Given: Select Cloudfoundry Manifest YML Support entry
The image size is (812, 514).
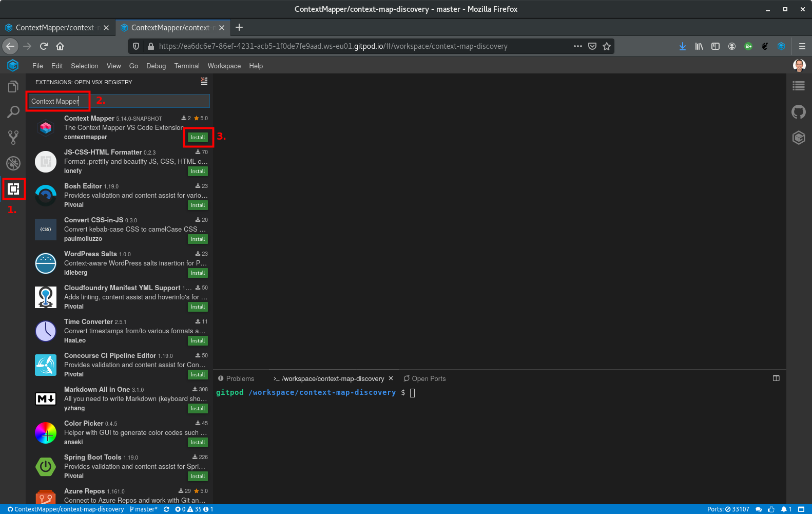Looking at the screenshot, I should (x=119, y=297).
